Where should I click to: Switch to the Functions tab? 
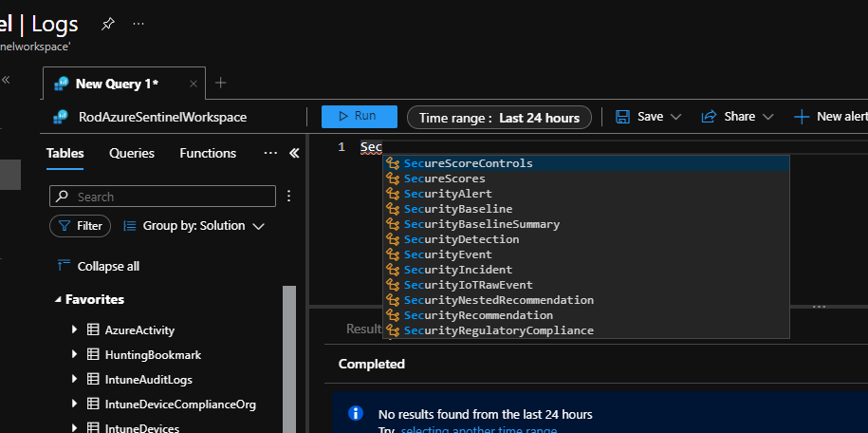coord(208,153)
